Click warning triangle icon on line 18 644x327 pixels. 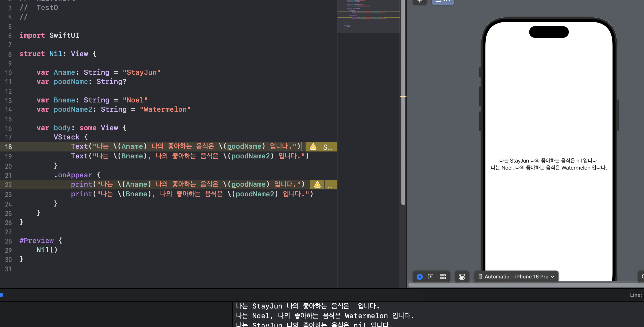[x=313, y=147]
